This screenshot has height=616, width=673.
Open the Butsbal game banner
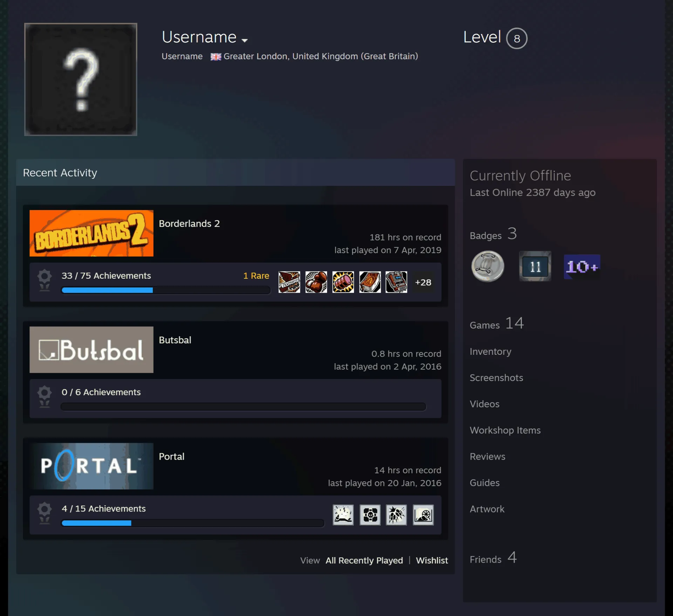point(91,350)
